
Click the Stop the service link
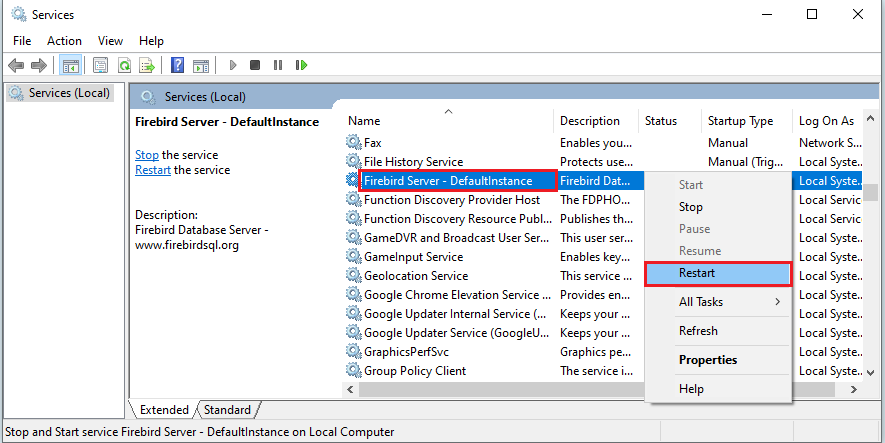tap(146, 155)
